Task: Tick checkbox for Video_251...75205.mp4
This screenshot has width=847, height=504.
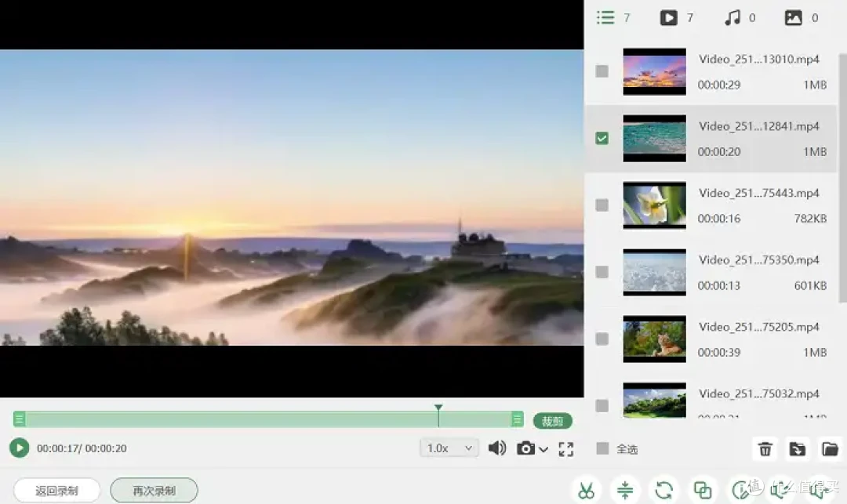Action: [602, 339]
